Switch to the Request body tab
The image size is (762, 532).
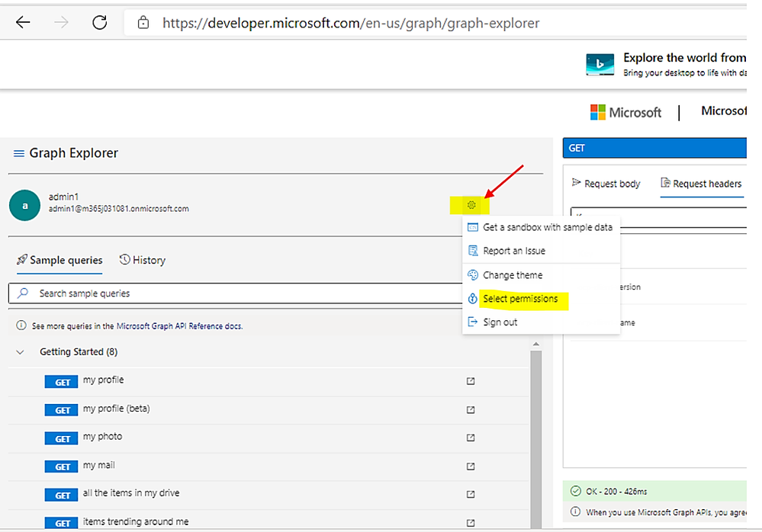pyautogui.click(x=606, y=184)
